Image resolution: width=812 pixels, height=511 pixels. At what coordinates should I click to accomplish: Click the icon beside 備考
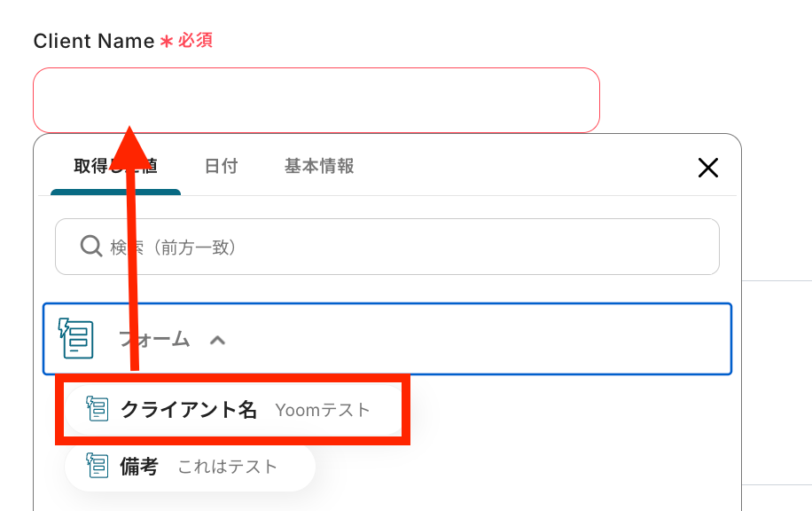pos(97,466)
